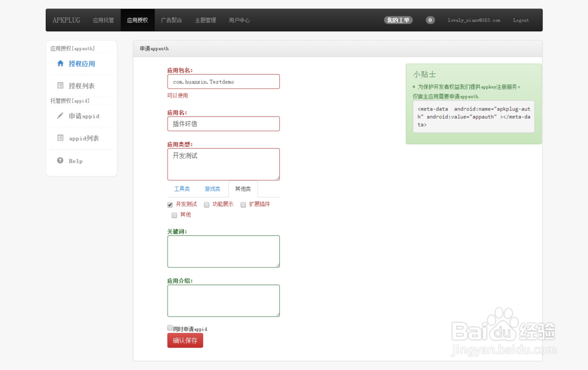588x370 pixels.
Task: Click inside the 应用介绍 text area
Action: pos(223,301)
